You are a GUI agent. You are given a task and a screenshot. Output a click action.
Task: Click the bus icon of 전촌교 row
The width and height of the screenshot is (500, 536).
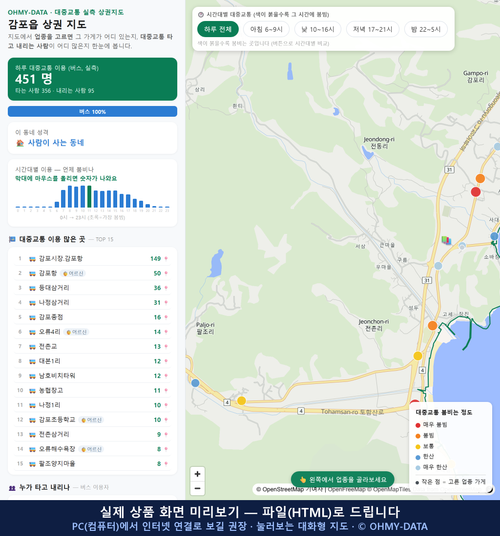tap(32, 347)
